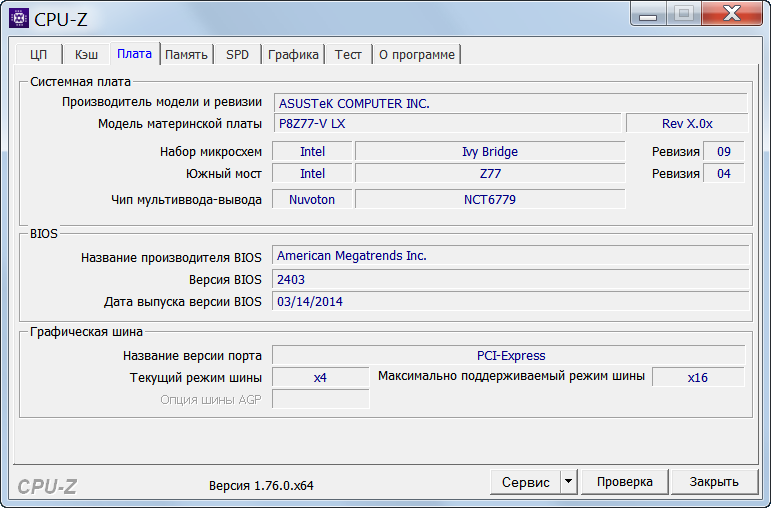The image size is (771, 508).
Task: Click the BIOS version 2403 field
Action: [510, 279]
